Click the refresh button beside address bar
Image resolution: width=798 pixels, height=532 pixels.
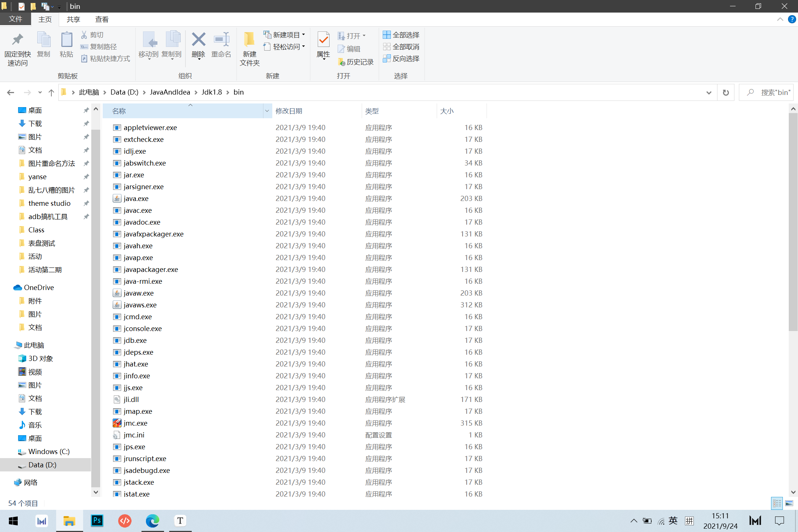tap(726, 92)
